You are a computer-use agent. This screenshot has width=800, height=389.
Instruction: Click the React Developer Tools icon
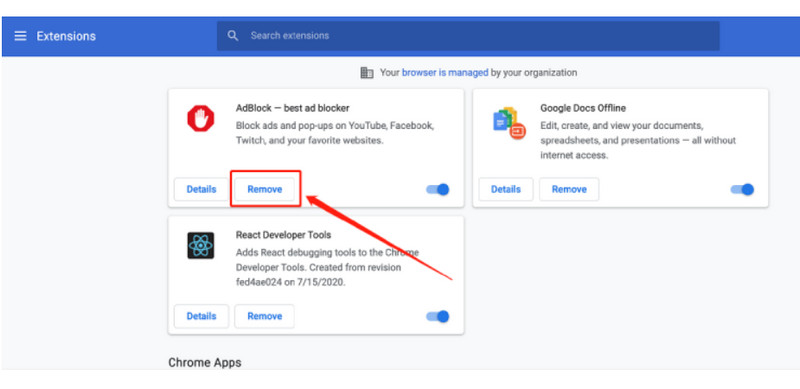point(201,246)
